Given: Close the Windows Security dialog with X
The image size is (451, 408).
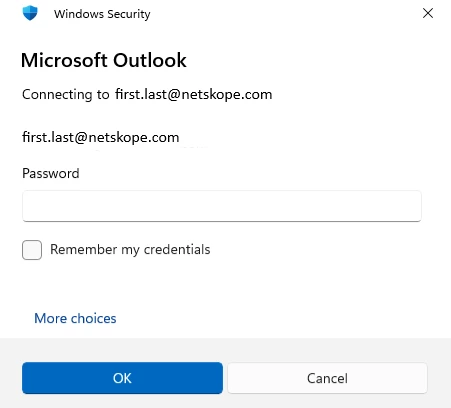Looking at the screenshot, I should tap(428, 13).
